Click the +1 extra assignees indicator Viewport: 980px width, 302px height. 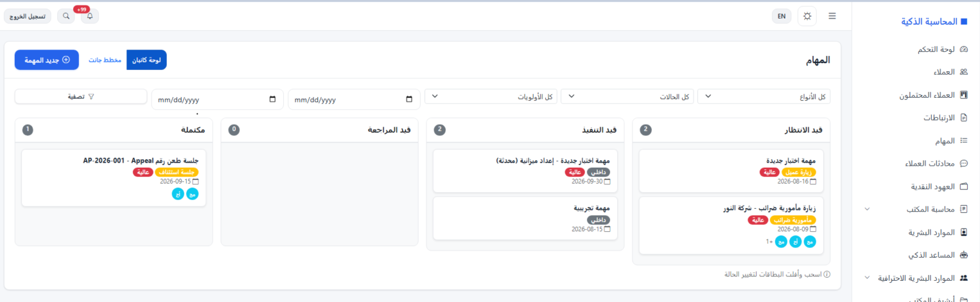point(769,242)
